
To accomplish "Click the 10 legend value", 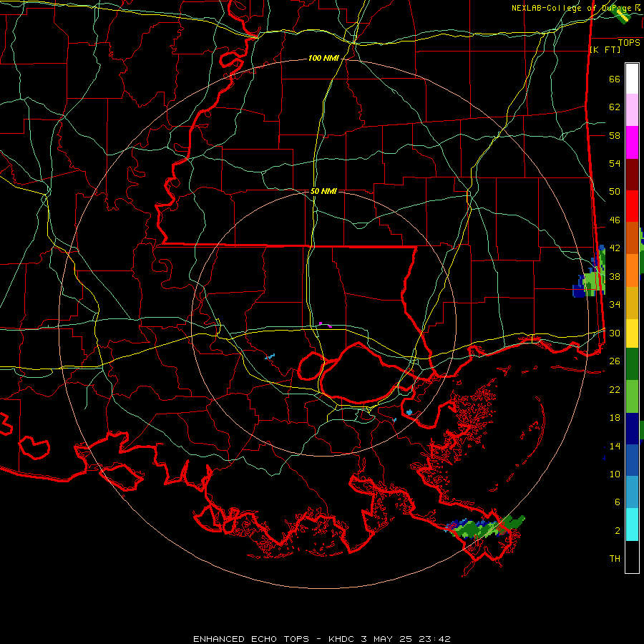I will 615,474.
